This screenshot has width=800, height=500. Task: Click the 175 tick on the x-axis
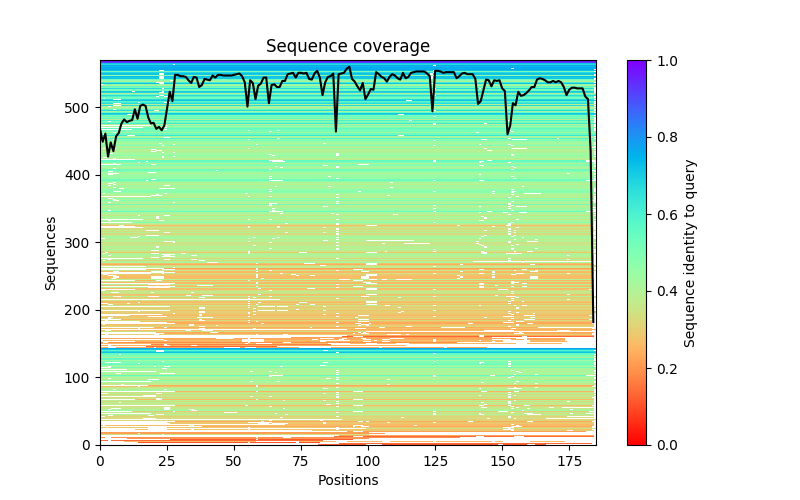569,461
